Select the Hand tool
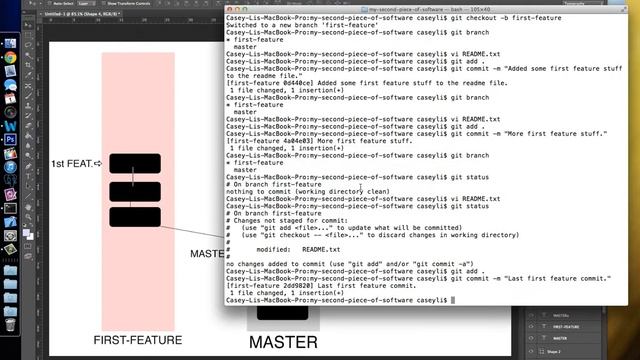 pyautogui.click(x=28, y=207)
